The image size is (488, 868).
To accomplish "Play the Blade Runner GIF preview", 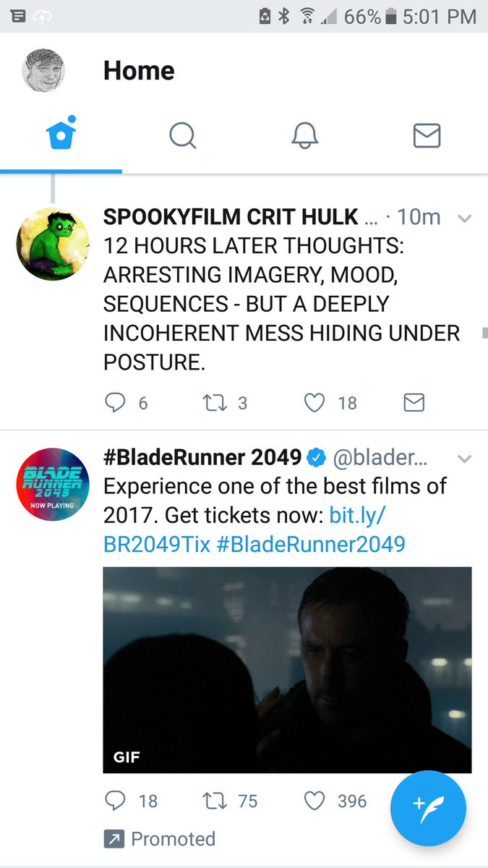I will (287, 670).
